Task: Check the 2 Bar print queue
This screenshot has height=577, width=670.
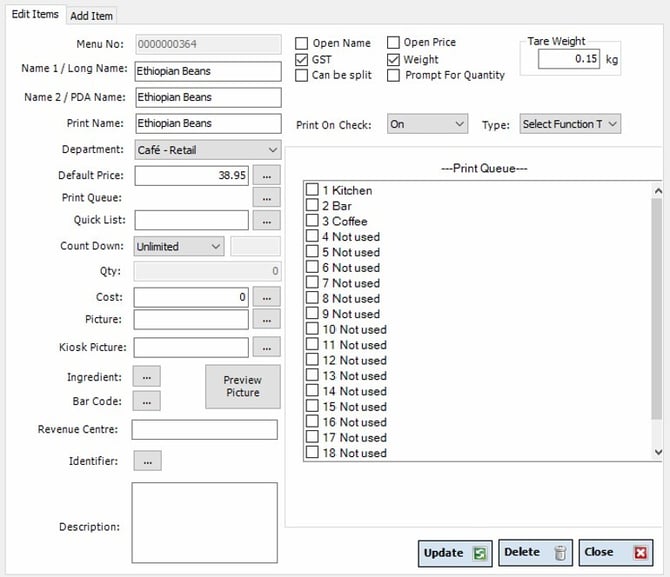Action: pyautogui.click(x=312, y=205)
